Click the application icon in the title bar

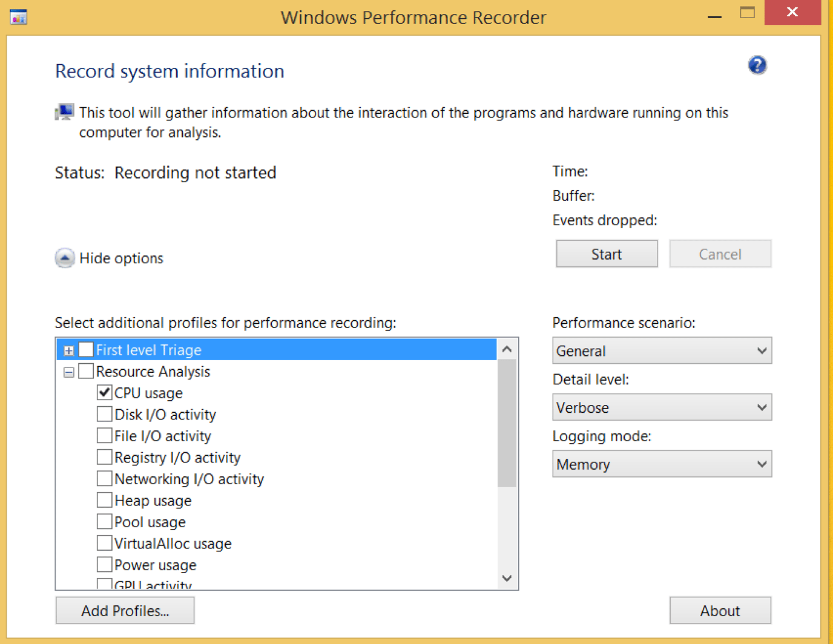point(18,17)
